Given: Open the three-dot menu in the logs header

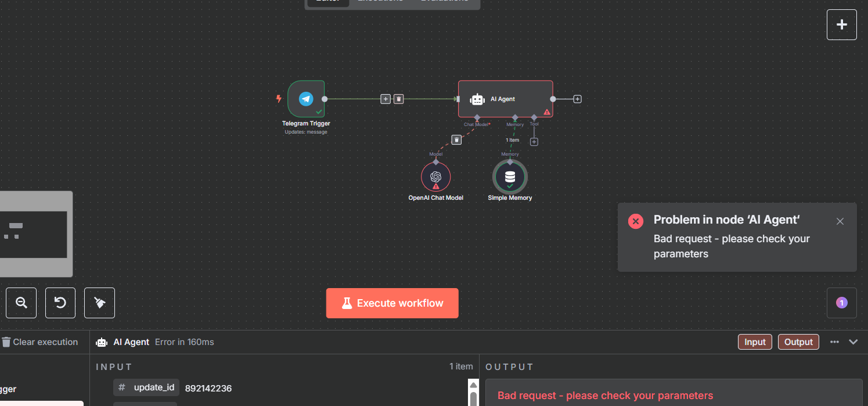Looking at the screenshot, I should [x=834, y=342].
